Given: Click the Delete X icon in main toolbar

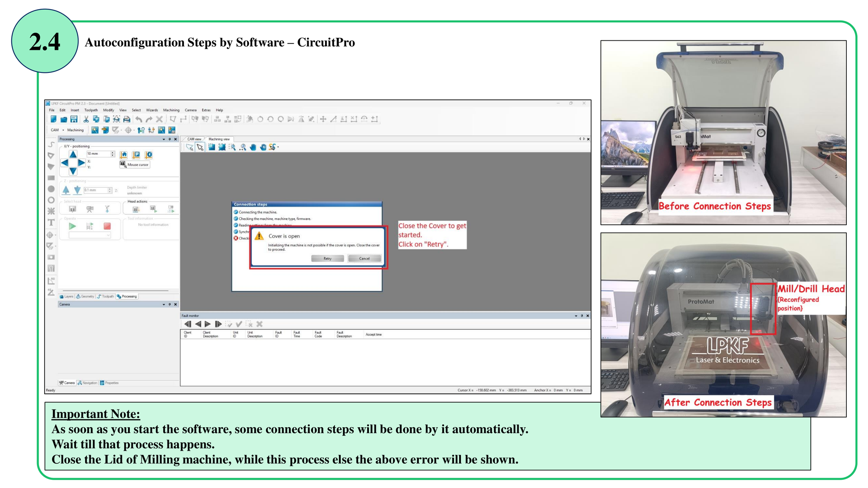Looking at the screenshot, I should (159, 119).
